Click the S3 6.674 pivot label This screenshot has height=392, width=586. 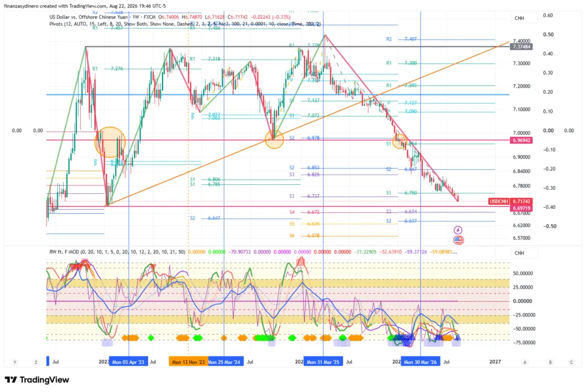tap(402, 212)
